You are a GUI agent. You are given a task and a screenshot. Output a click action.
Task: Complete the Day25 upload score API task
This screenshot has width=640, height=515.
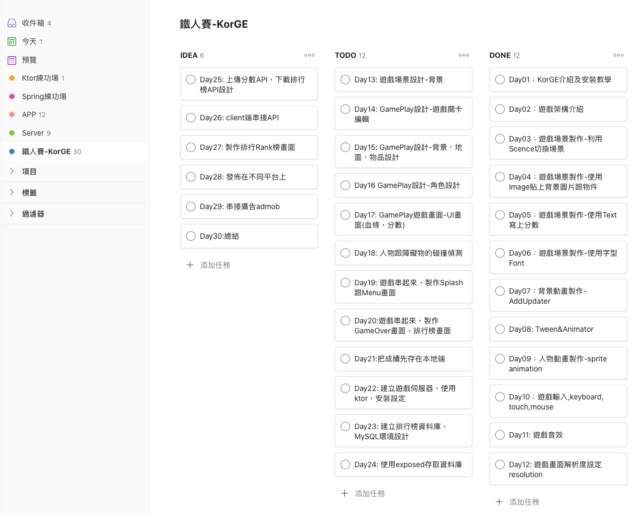point(191,80)
